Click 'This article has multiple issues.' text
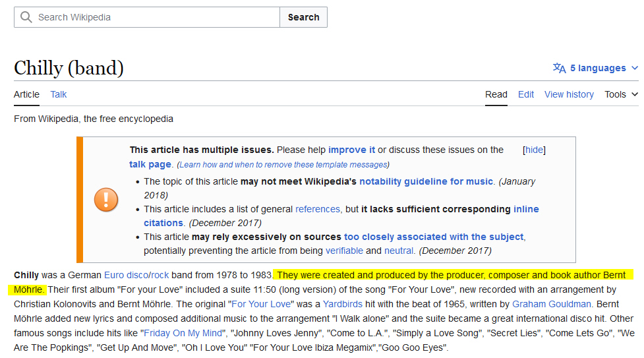644x358 pixels. click(x=202, y=150)
